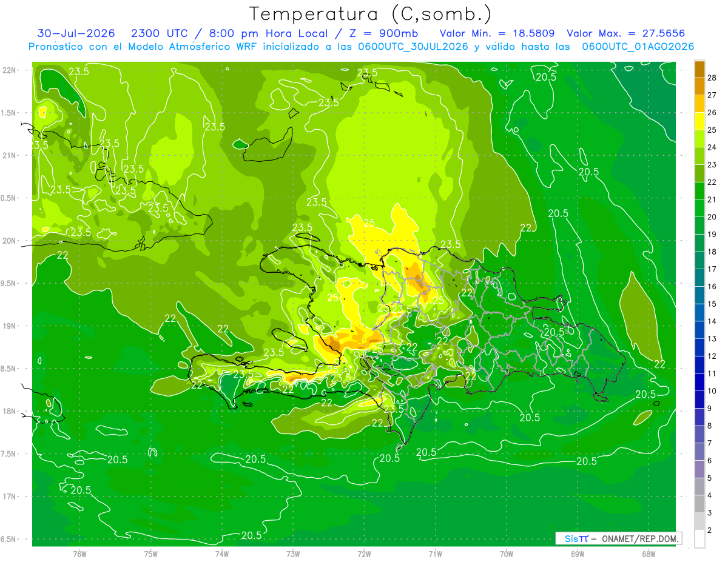Click the dark orange swatch between 27 and 28
The width and height of the screenshot is (728, 562).
699,86
